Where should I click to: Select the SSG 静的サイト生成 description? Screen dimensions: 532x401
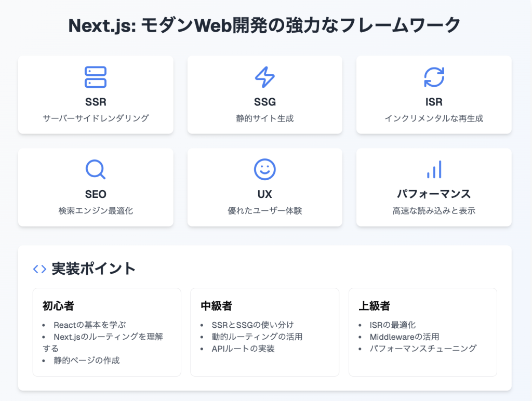click(264, 118)
